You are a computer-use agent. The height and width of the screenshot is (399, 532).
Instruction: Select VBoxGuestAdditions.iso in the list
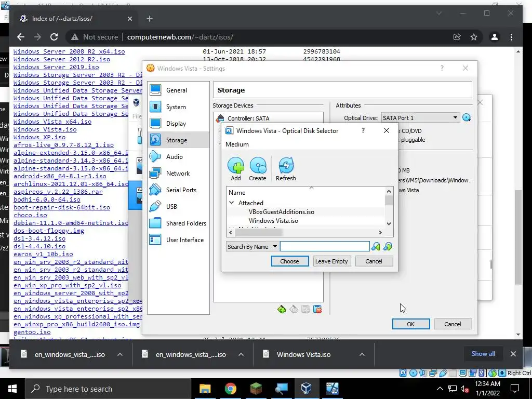(281, 212)
